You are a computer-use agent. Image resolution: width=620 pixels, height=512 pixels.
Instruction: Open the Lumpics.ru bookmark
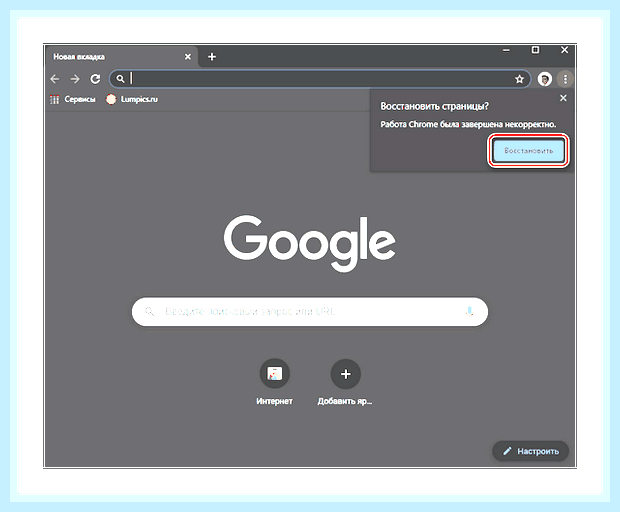click(x=132, y=99)
